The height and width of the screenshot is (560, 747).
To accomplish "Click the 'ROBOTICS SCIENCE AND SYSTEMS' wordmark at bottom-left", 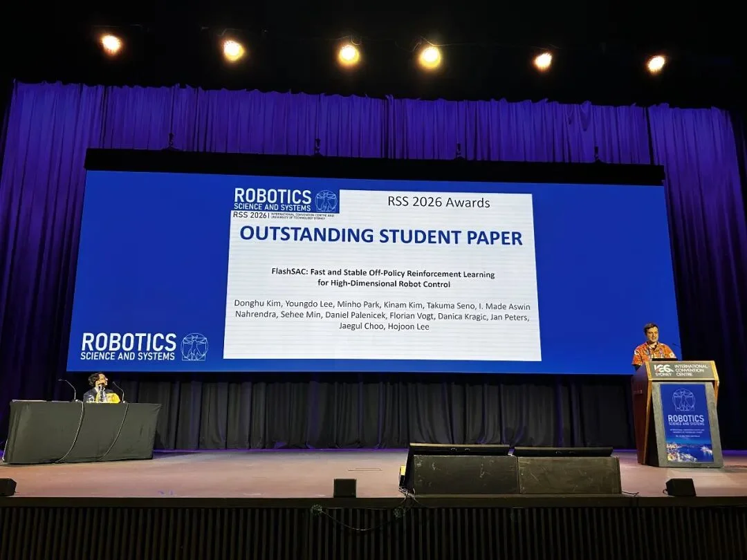I will click(128, 346).
